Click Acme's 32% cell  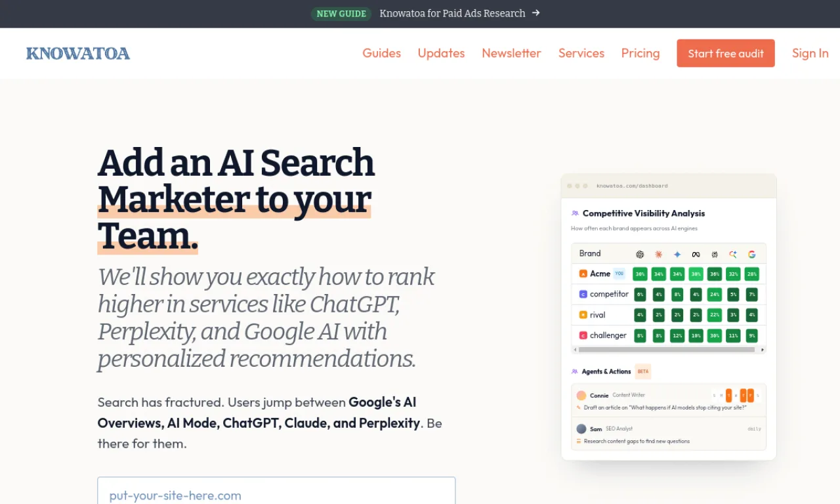pyautogui.click(x=733, y=274)
